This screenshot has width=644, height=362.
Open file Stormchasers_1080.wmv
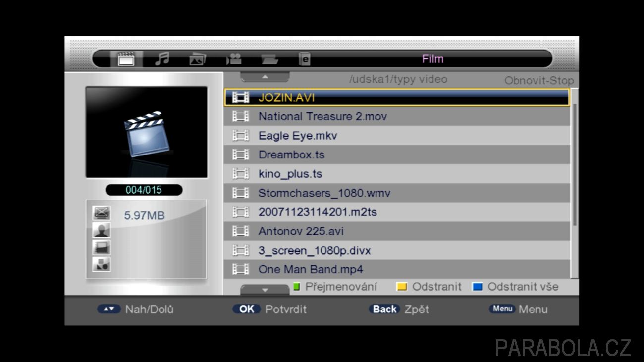point(397,193)
